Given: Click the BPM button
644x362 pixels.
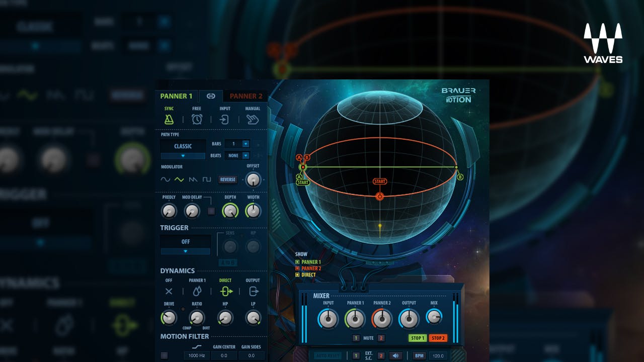Looking at the screenshot, I should (419, 356).
